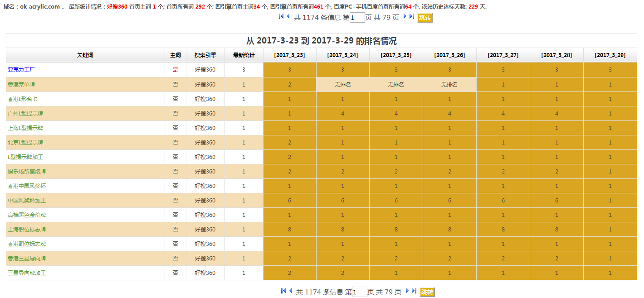Select the 广州L型提示牌 keyword link
Viewport: 644px width, 298px height.
[25, 114]
